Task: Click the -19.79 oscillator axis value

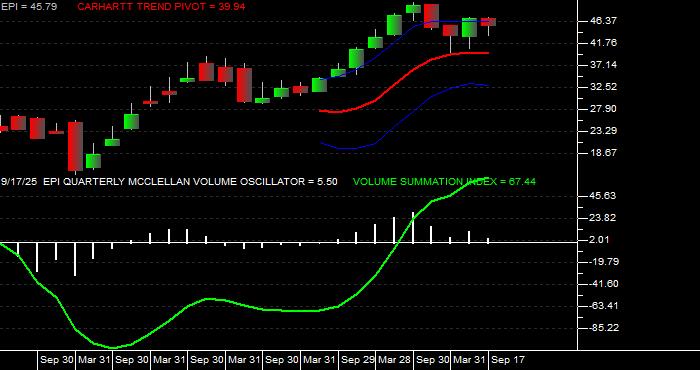Action: (603, 262)
